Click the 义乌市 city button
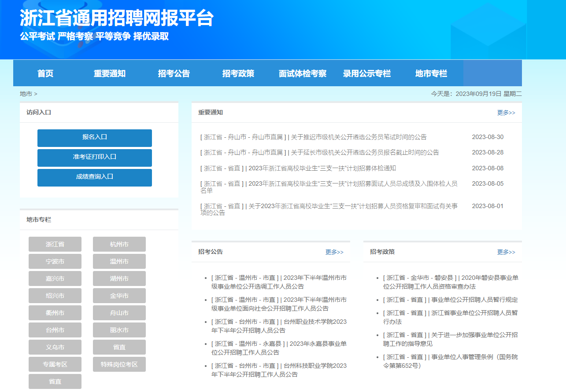This screenshot has width=566, height=392. click(x=55, y=347)
